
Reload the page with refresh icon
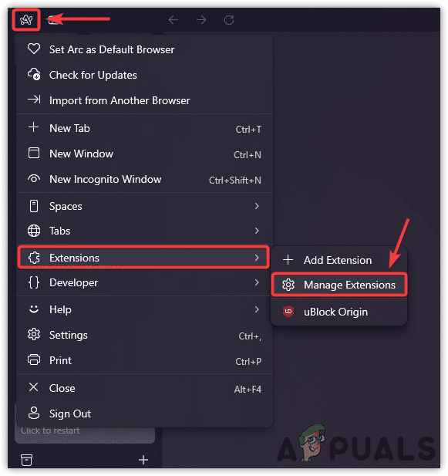tap(229, 20)
